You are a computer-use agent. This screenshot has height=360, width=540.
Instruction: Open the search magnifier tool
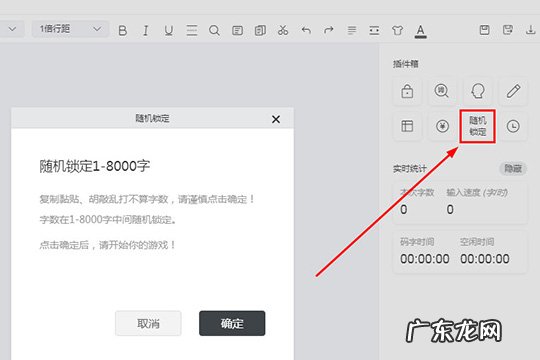coord(214,30)
